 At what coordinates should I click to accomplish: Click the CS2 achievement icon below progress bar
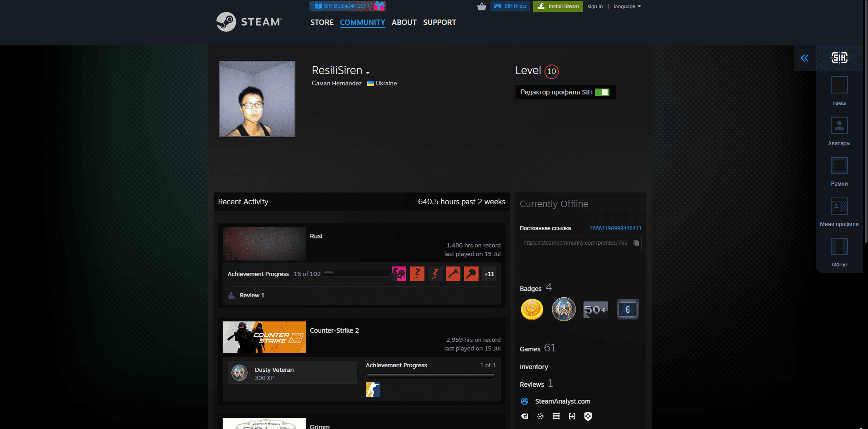pyautogui.click(x=373, y=390)
